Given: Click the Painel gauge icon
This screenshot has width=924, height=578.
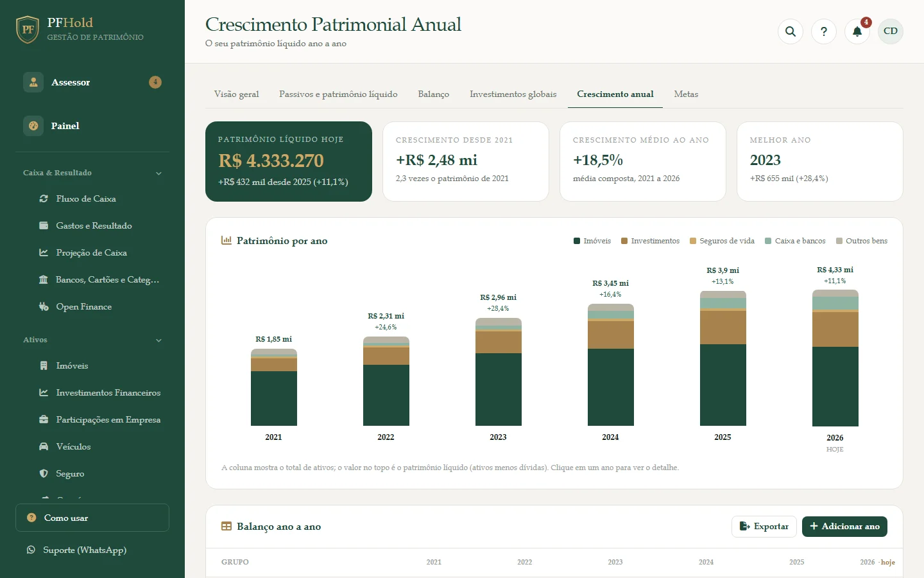Looking at the screenshot, I should point(33,126).
